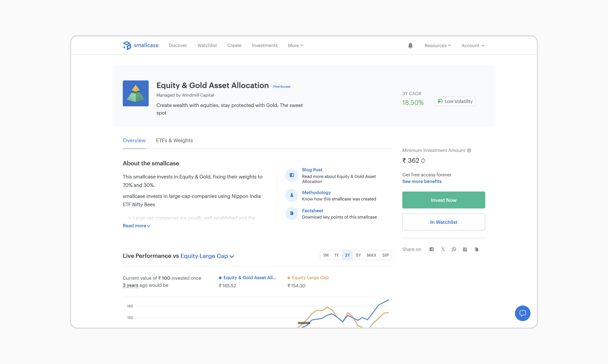
Task: Select the 5Y performance period
Action: click(358, 255)
